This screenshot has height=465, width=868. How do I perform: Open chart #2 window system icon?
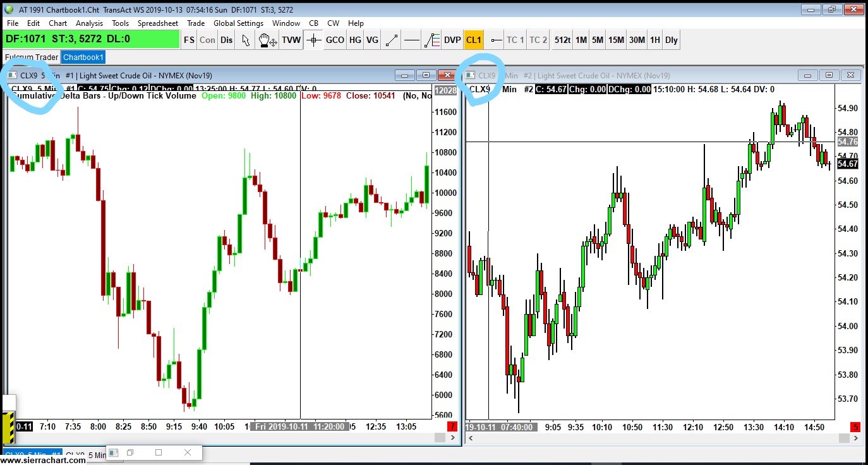(x=470, y=76)
